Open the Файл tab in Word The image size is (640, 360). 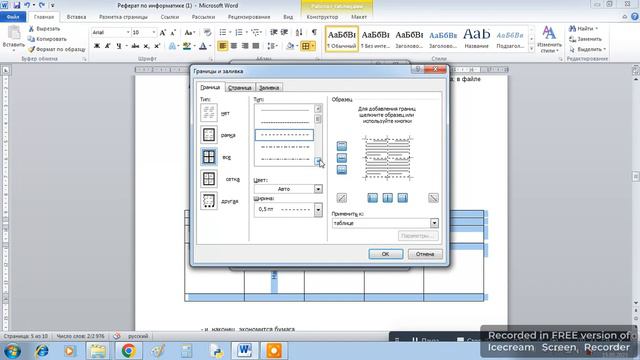(x=13, y=17)
